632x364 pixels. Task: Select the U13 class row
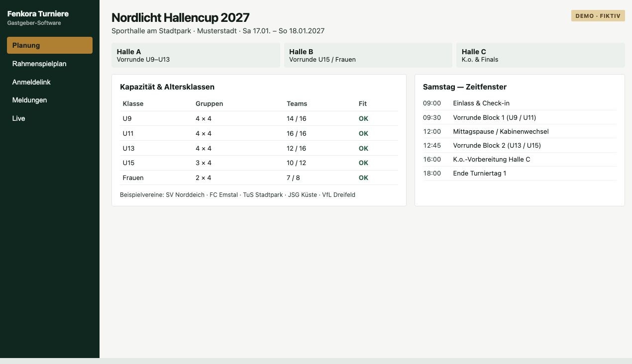point(259,148)
